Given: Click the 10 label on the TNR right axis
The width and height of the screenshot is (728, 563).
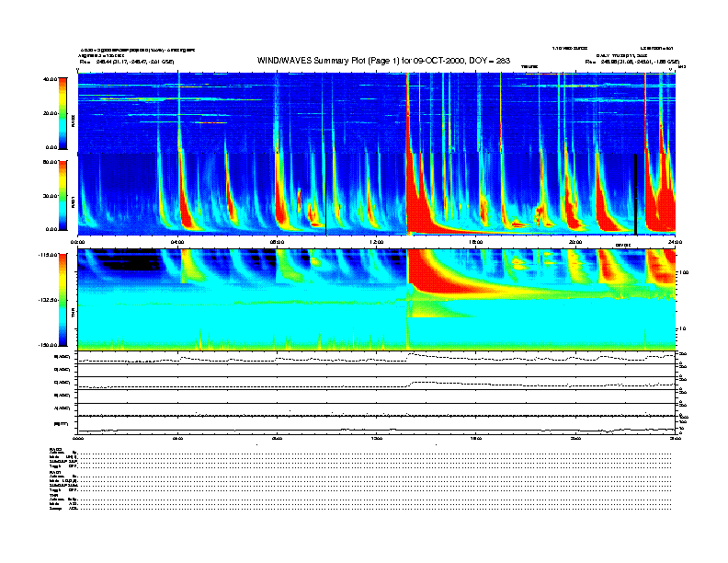Looking at the screenshot, I should [x=682, y=329].
